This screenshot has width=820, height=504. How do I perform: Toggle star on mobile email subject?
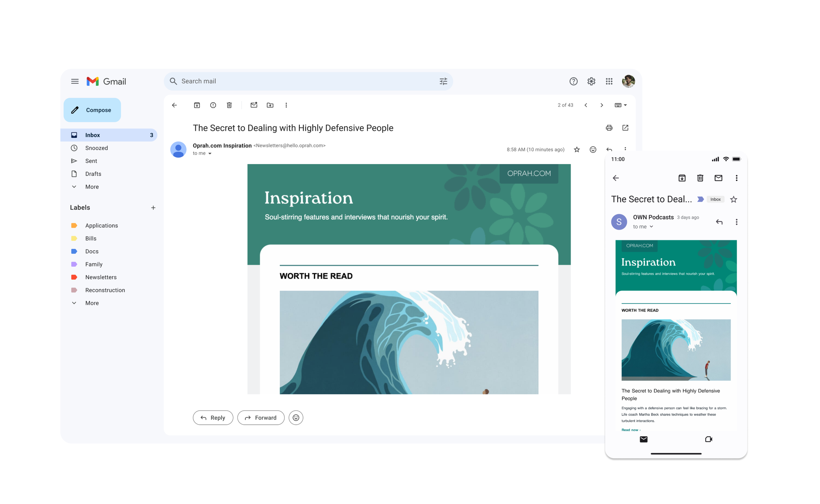click(733, 199)
